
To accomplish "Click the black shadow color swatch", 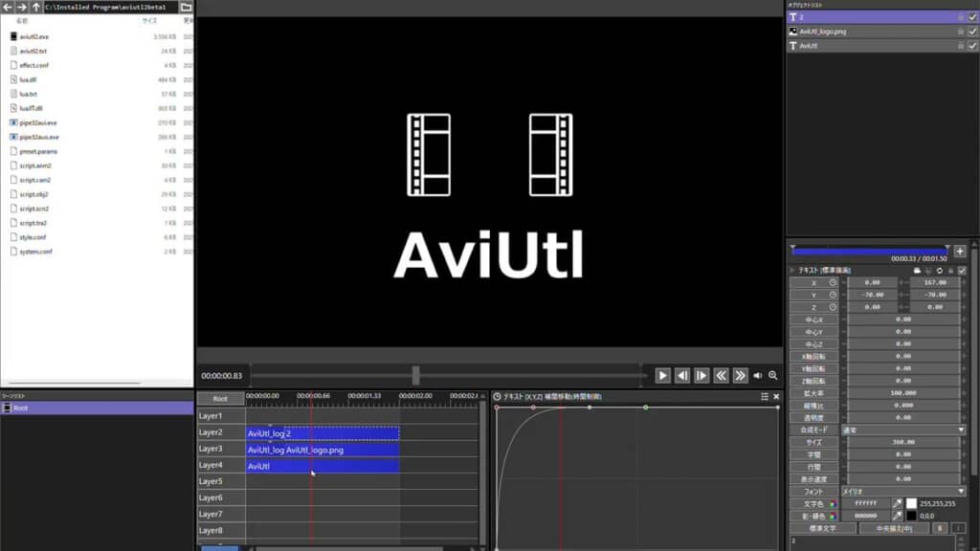I will click(911, 516).
